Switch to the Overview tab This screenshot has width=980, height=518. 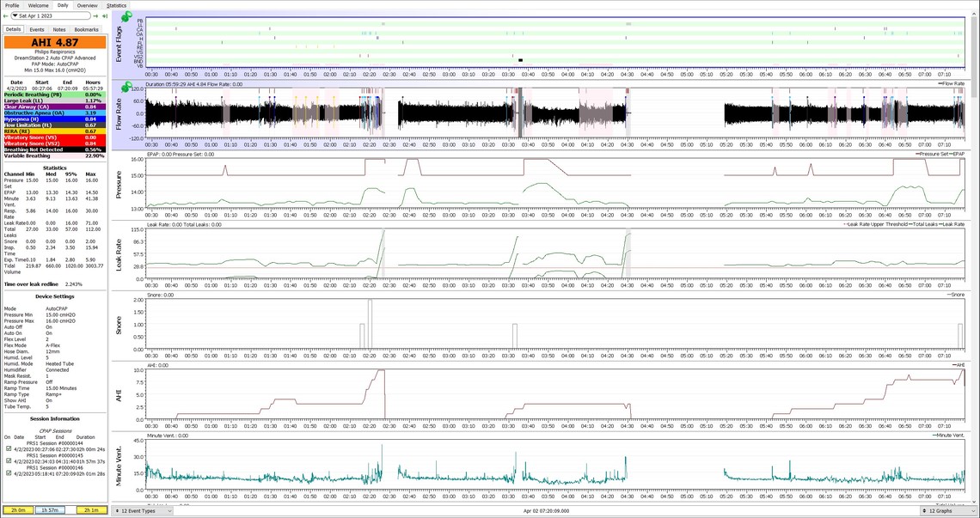point(87,5)
